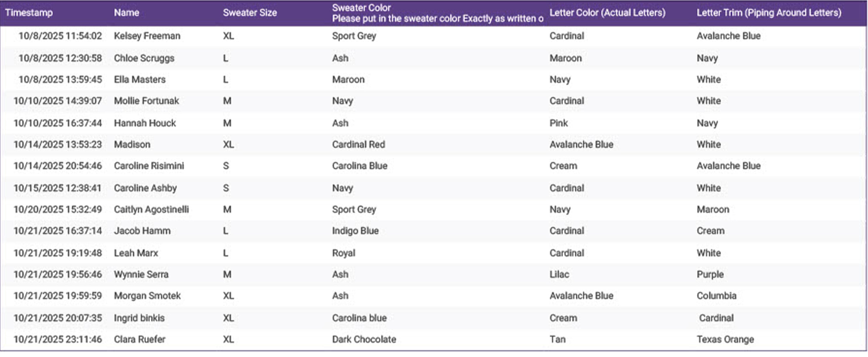Select the Pink letter color cell
The image size is (868, 357).
pyautogui.click(x=558, y=123)
